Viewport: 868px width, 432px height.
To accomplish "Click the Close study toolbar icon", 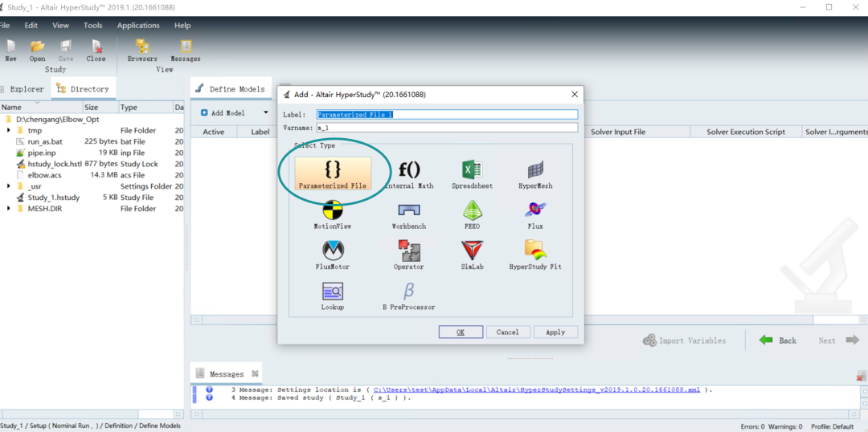I will [96, 51].
